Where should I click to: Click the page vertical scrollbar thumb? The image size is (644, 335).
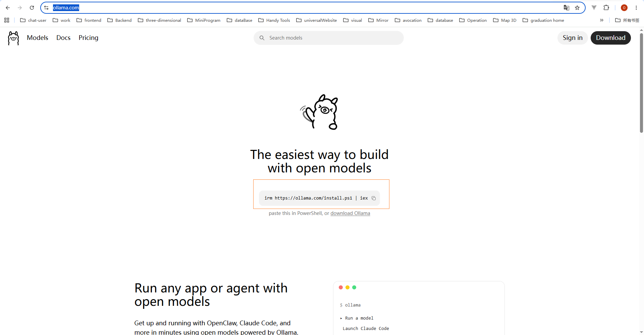(641, 83)
